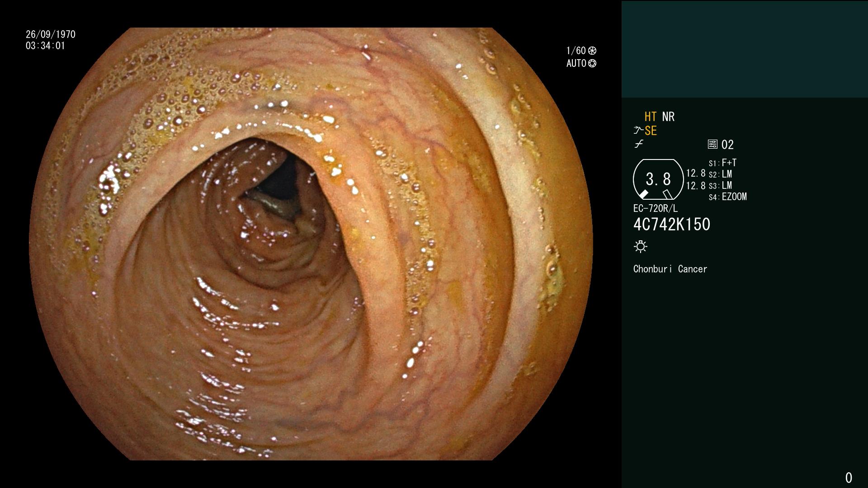
Task: Click the S2 switch assignment LM
Action: pos(720,174)
